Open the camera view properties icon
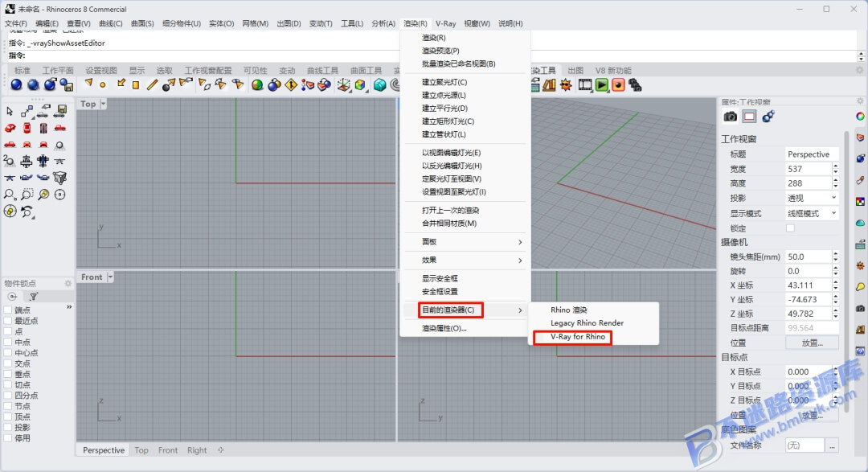The height and width of the screenshot is (472, 868). coord(730,117)
